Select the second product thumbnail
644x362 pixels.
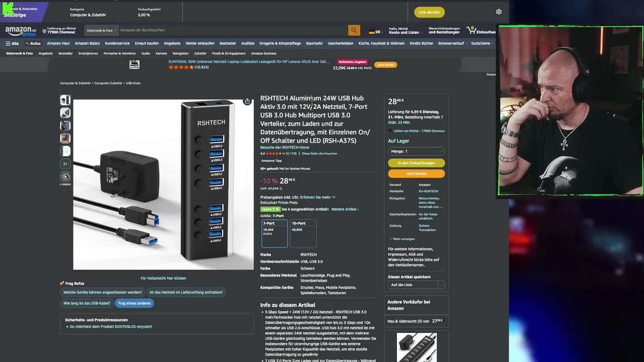pyautogui.click(x=65, y=113)
